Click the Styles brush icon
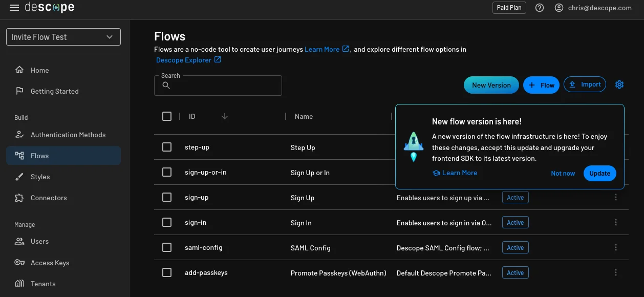Image resolution: width=644 pixels, height=297 pixels. [19, 177]
